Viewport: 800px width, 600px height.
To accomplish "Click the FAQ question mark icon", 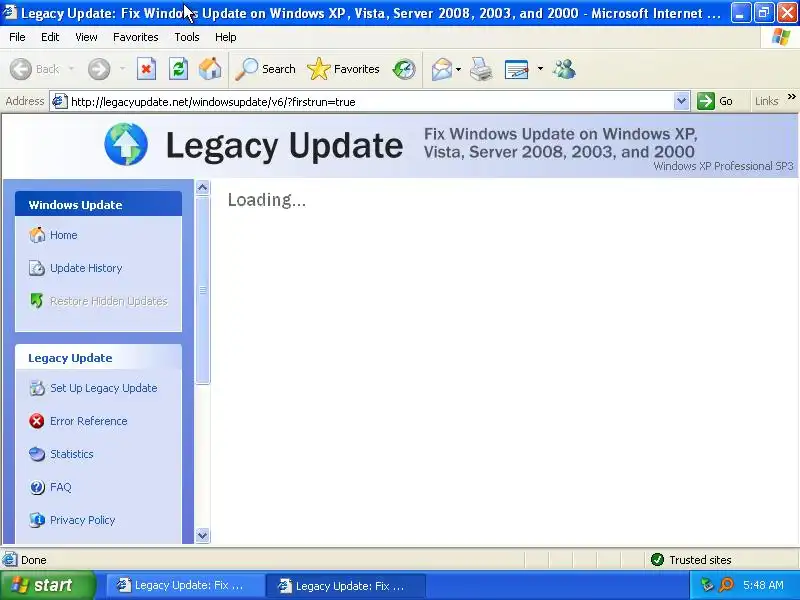I will click(x=37, y=487).
